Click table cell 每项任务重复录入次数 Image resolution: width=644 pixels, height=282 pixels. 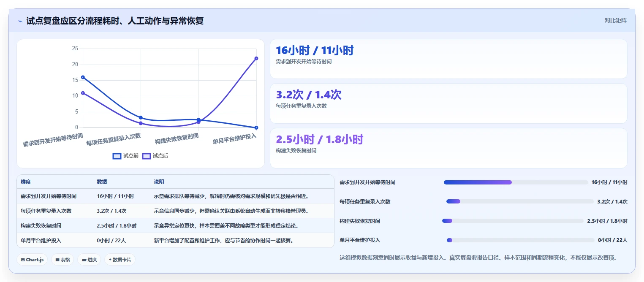46,211
